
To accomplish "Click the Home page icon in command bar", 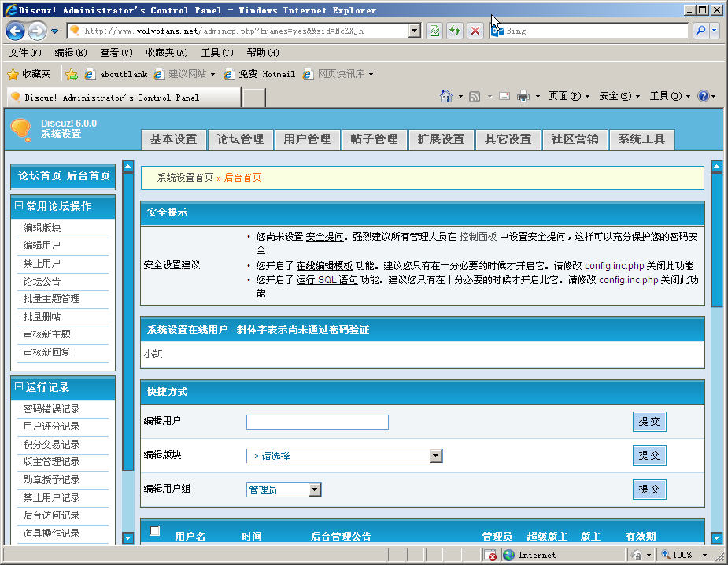I will (445, 96).
